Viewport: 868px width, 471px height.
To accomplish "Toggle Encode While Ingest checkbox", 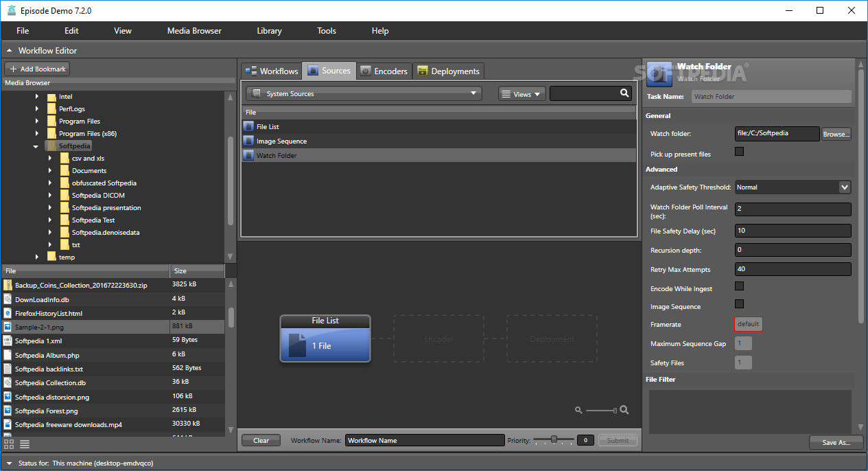I will [x=739, y=286].
